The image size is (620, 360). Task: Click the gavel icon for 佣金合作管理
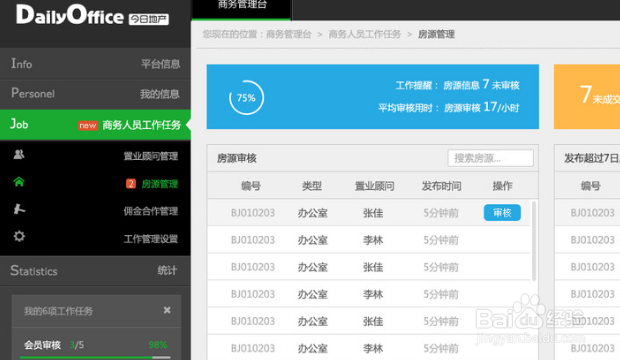coord(19,209)
